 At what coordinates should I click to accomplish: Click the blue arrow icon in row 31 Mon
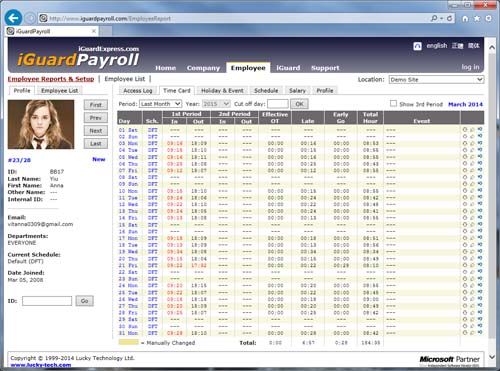[x=480, y=333]
